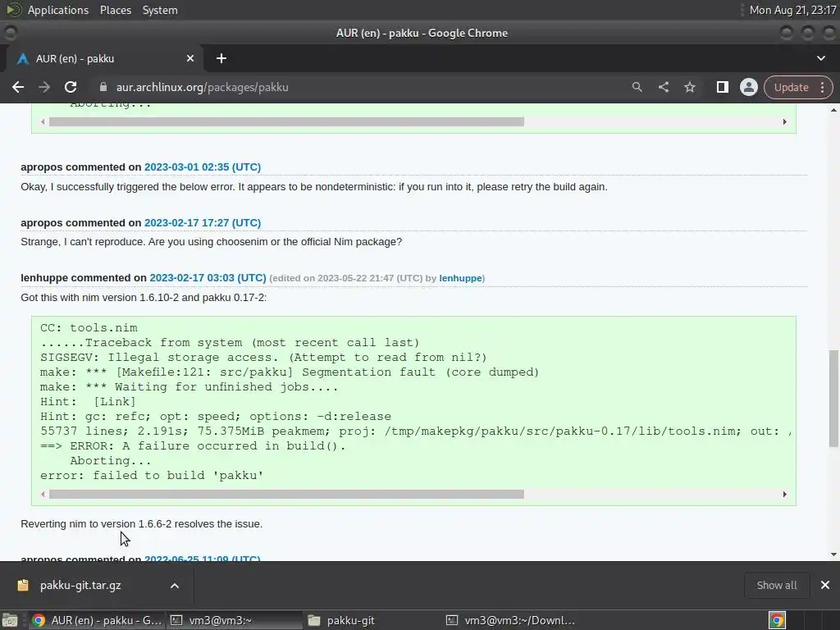Open the zoom search icon in address bar
840x630 pixels.
[x=637, y=87]
